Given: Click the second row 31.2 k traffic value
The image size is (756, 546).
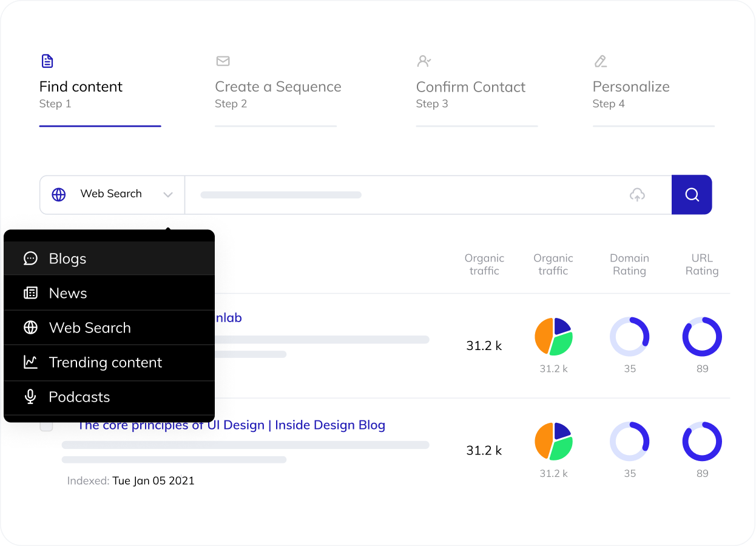Looking at the screenshot, I should tap(484, 451).
